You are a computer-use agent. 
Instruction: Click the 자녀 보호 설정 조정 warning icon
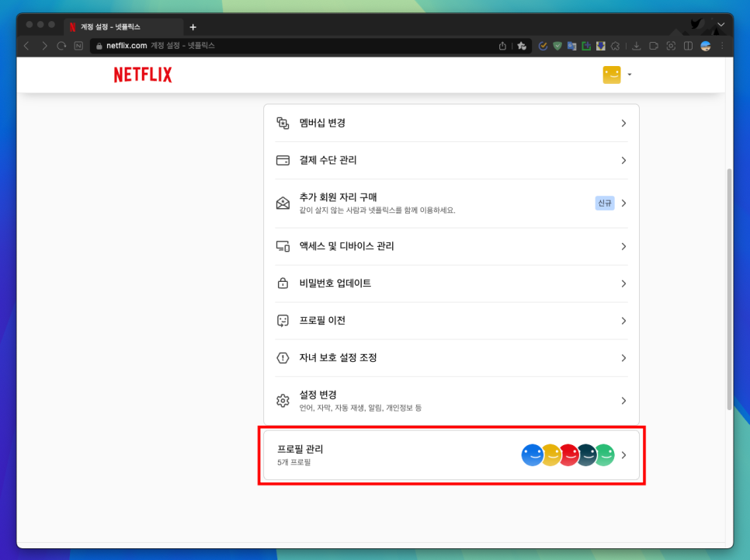click(x=283, y=357)
